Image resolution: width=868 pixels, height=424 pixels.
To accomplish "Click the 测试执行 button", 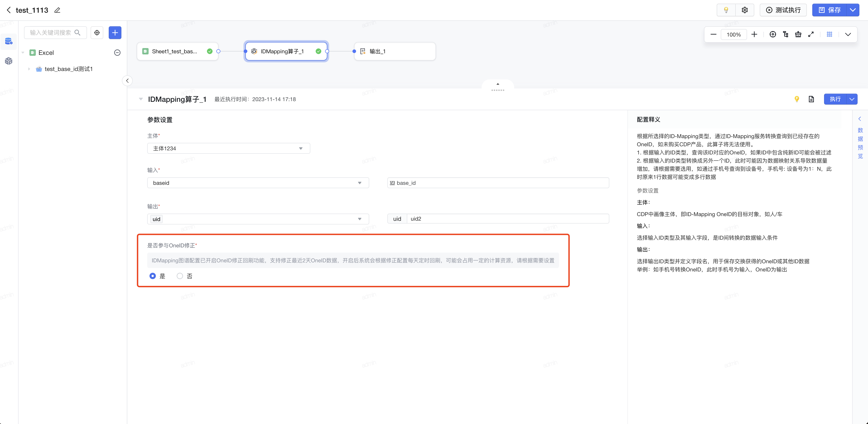I will click(x=783, y=10).
